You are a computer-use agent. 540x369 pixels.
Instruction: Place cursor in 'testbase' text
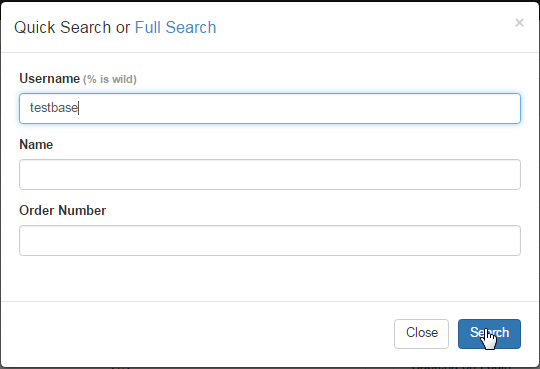tap(54, 107)
